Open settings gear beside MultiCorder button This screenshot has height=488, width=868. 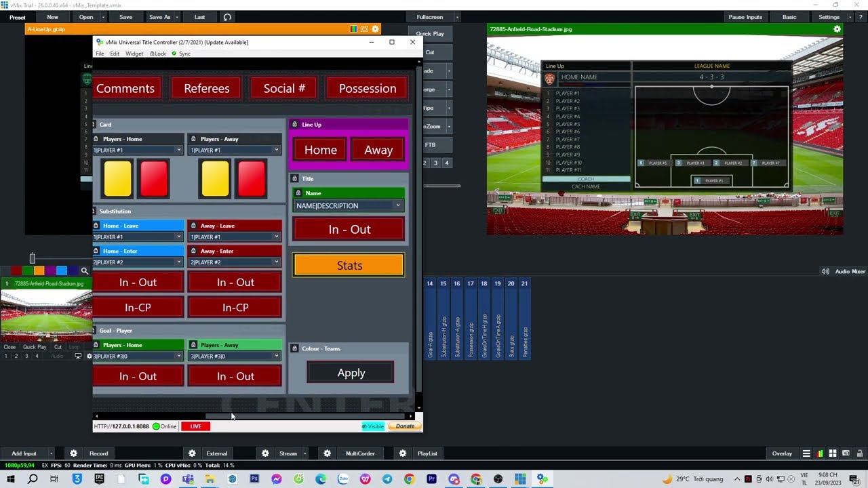(327, 453)
